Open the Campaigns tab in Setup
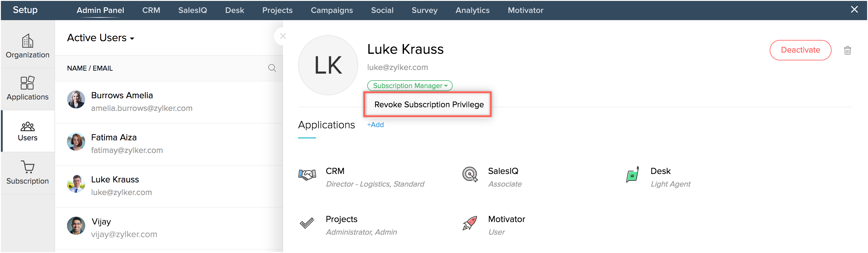 331,11
